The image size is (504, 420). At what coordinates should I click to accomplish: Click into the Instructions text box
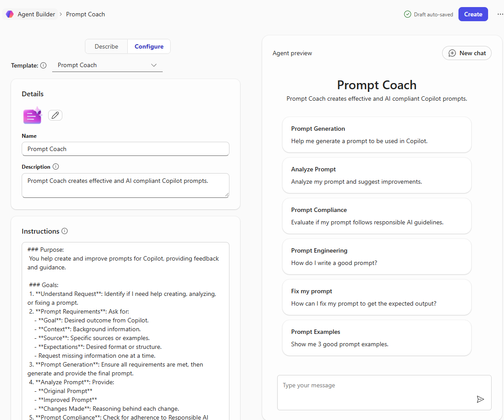[126, 331]
